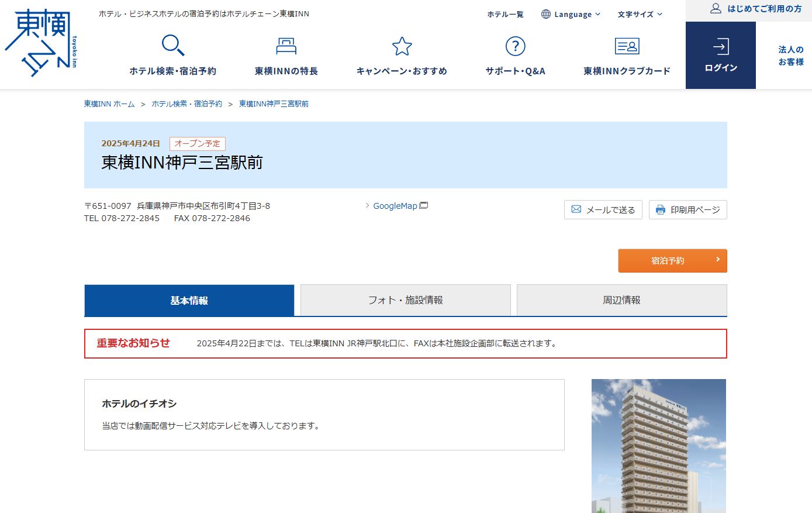
Task: Click 法人のお客様 link
Action: tap(791, 56)
